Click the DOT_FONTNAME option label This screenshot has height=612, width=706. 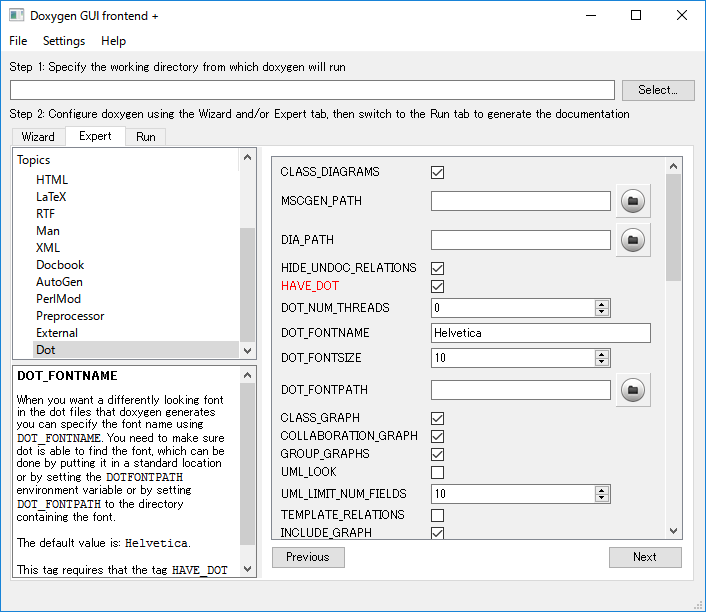(325, 333)
